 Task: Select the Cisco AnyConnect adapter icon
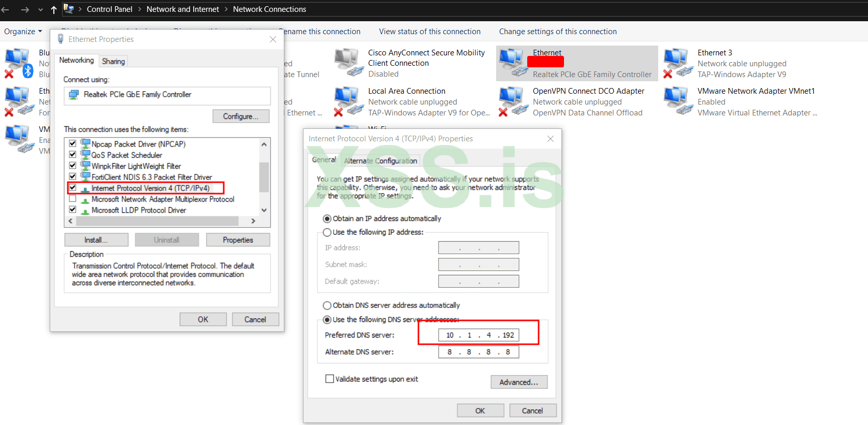pyautogui.click(x=348, y=63)
